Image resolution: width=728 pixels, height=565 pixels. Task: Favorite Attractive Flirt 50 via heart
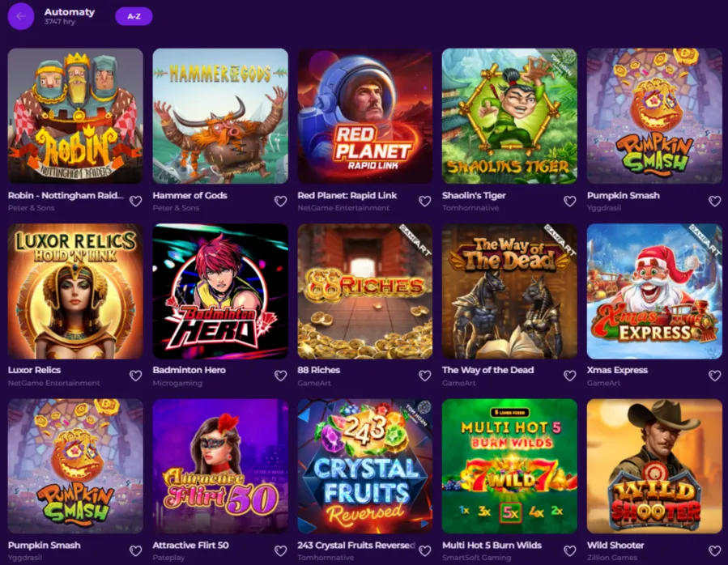(280, 550)
